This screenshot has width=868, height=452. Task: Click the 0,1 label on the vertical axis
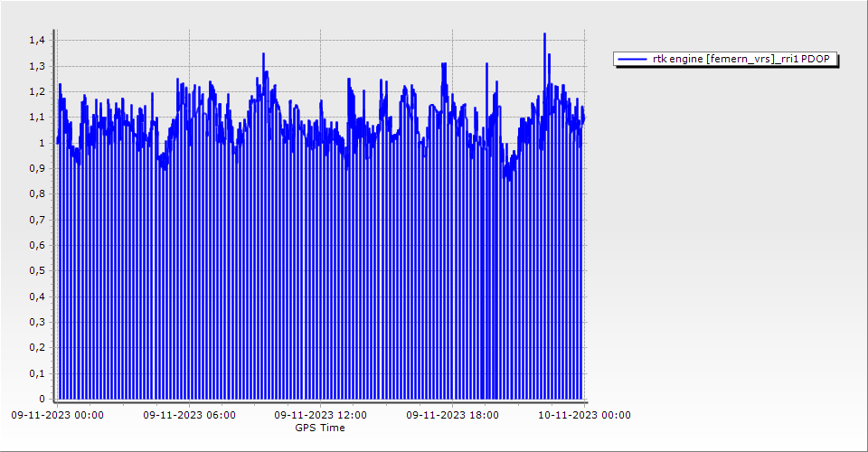click(36, 373)
